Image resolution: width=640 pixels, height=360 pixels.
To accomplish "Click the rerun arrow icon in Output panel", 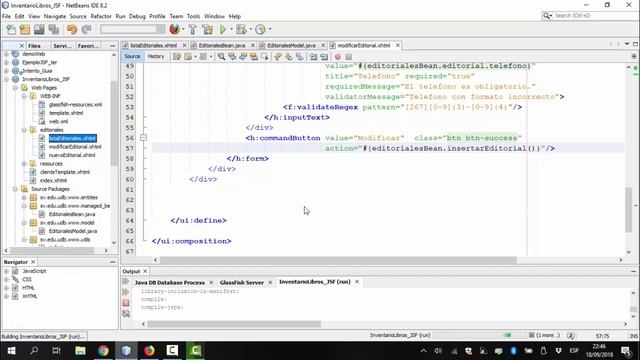I will 126,282.
